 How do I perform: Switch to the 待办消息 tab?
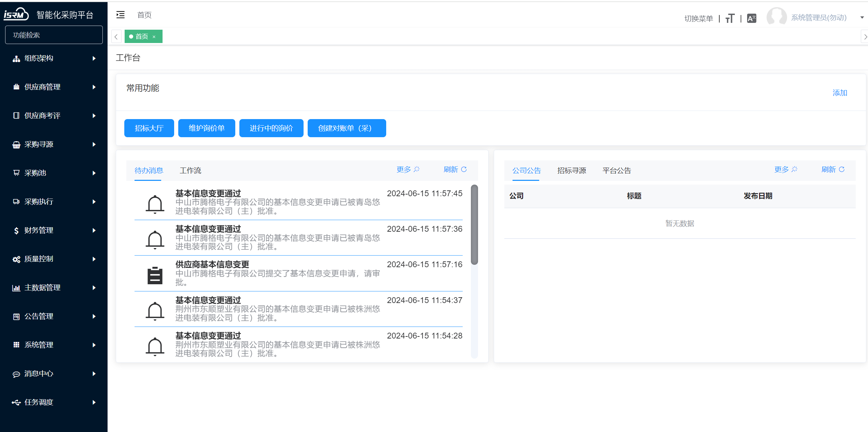coord(149,170)
